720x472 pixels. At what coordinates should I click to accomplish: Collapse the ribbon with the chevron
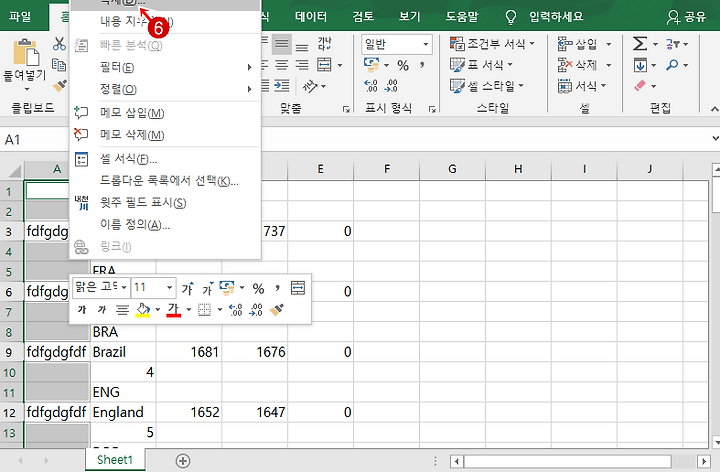(714, 109)
